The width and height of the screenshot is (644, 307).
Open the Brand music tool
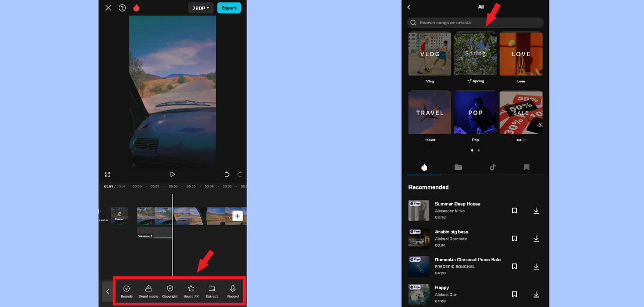(148, 291)
